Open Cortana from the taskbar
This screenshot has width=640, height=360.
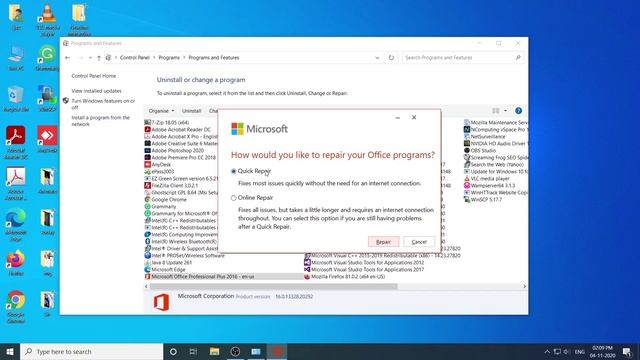click(x=173, y=352)
